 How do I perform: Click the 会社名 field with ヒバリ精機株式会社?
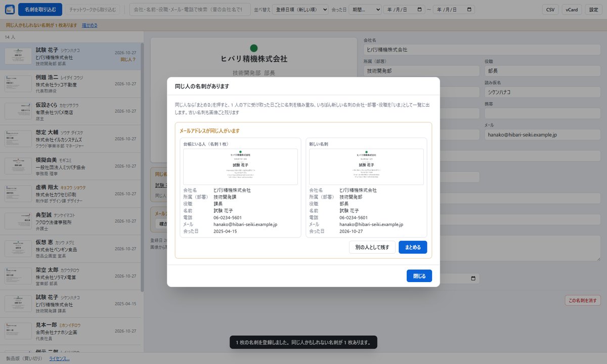coord(482,50)
